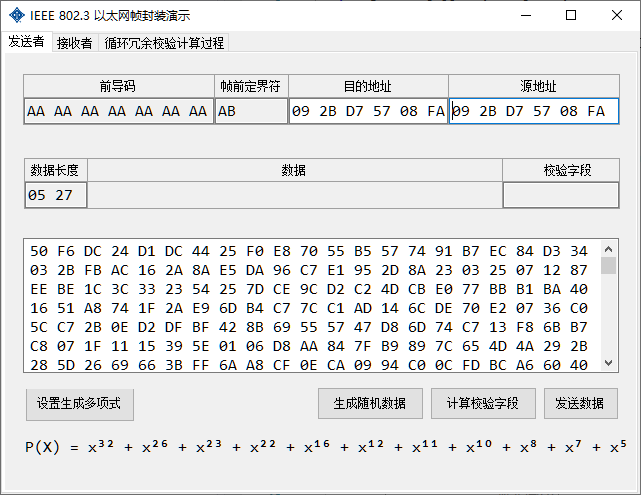
Task: Click the 帧前定界符 field containing AB
Action: pos(251,111)
